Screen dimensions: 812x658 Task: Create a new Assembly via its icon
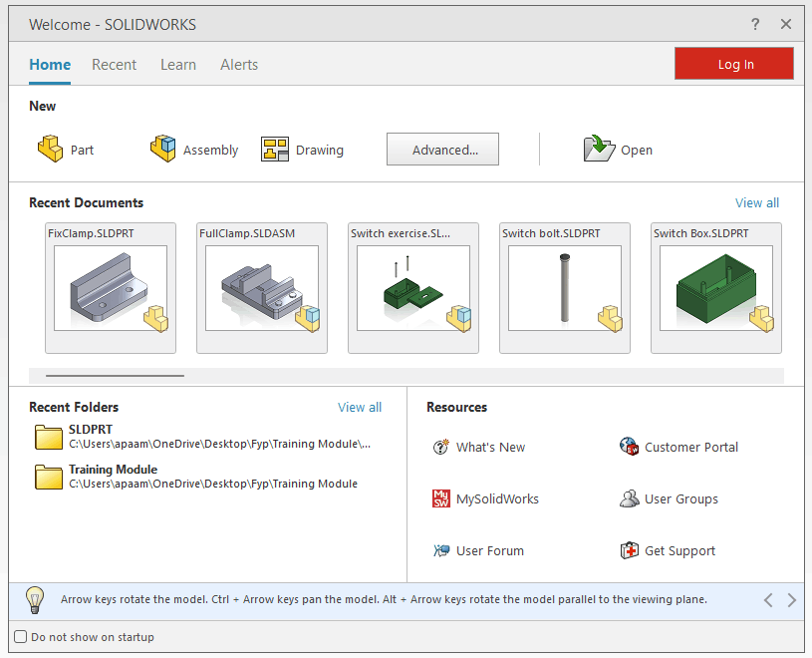[x=163, y=149]
